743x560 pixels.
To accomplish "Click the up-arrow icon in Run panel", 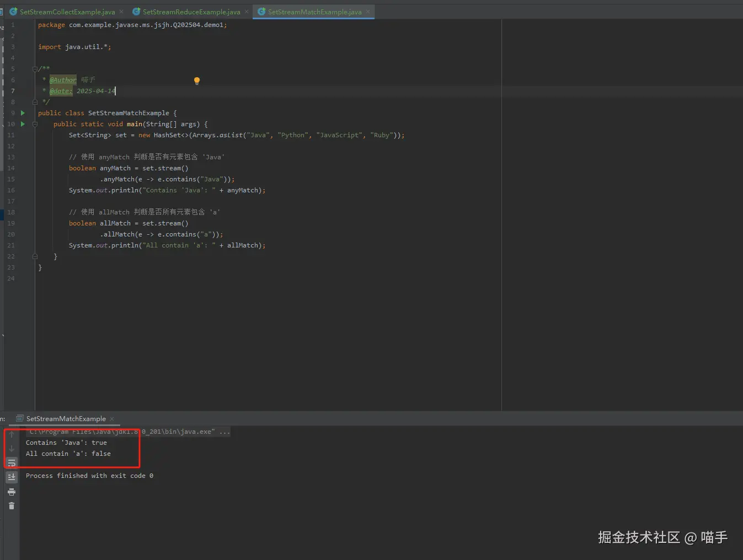I will click(12, 435).
